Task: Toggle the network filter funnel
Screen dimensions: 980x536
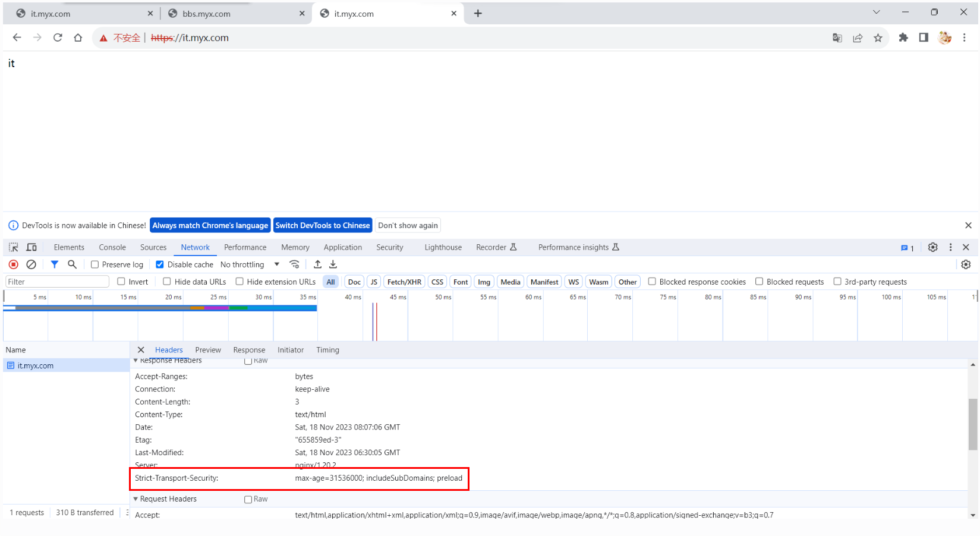Action: coord(55,264)
